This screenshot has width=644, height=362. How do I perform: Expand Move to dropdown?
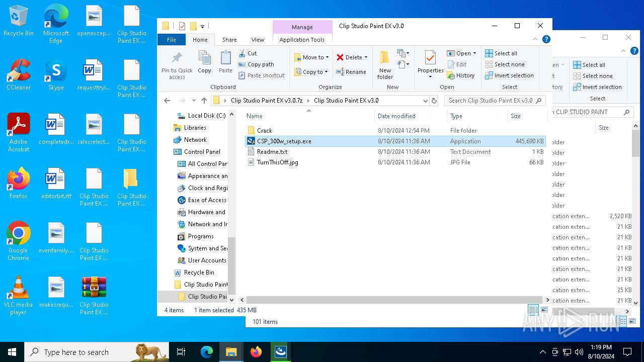coord(327,57)
